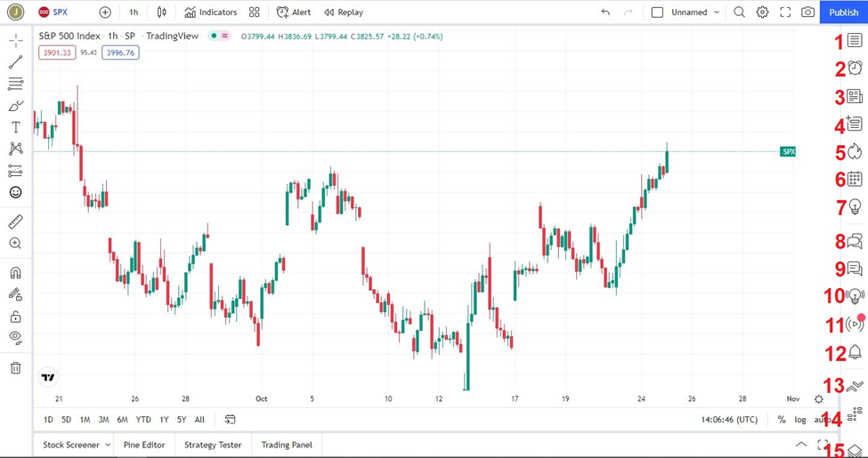This screenshot has width=868, height=458.
Task: Select the brush drawing tool
Action: tap(15, 106)
